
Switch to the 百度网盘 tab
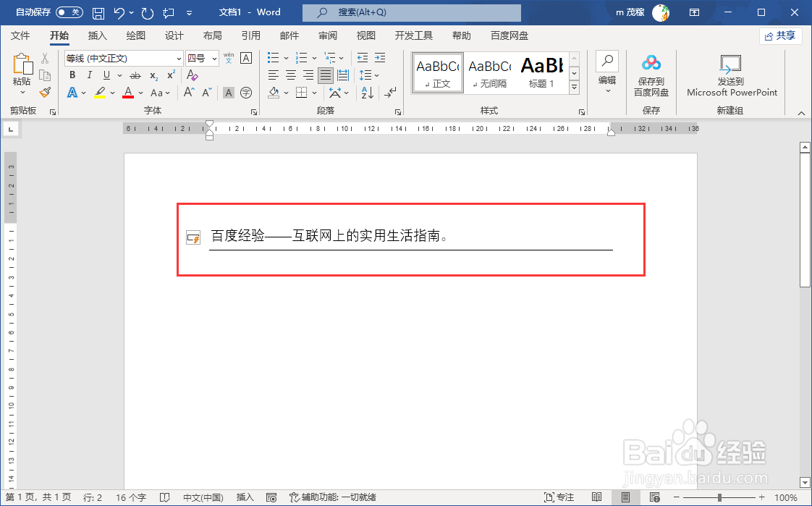[x=509, y=35]
